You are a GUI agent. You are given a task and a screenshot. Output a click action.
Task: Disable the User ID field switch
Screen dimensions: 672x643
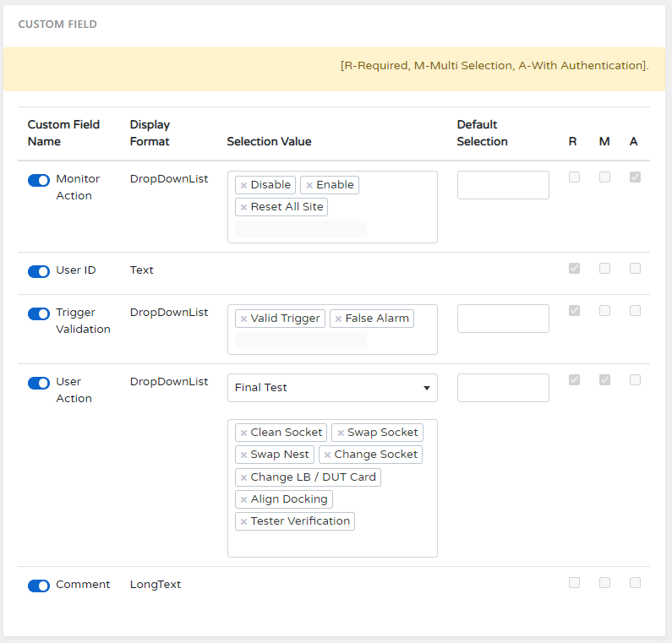(x=39, y=271)
